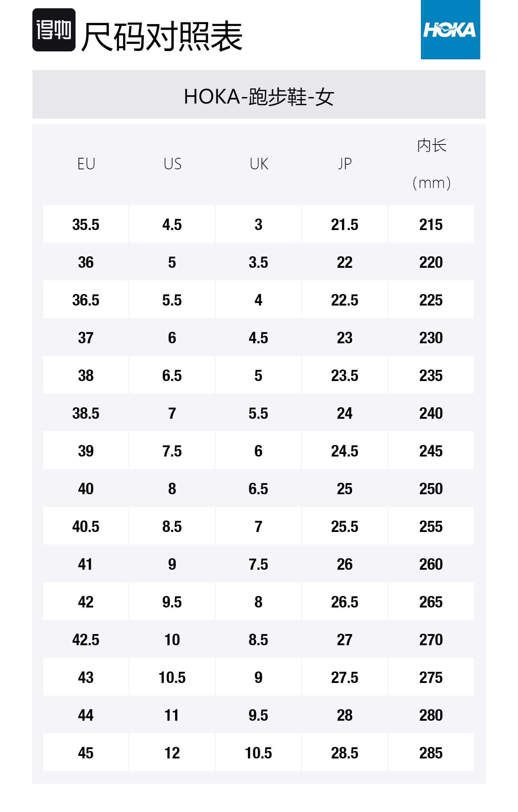Click the EU size 38.5 cell
The width and height of the screenshot is (518, 812).
(x=86, y=413)
